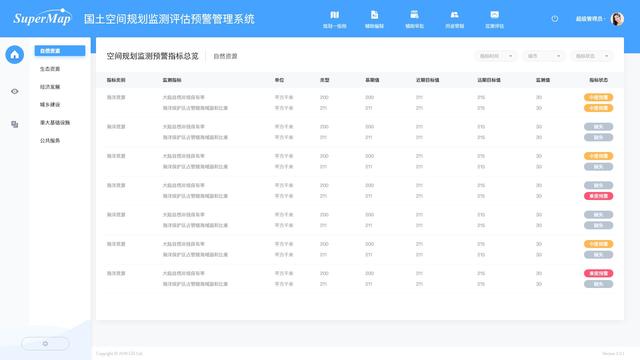Select 城乡建设 in the sidebar

coord(50,105)
